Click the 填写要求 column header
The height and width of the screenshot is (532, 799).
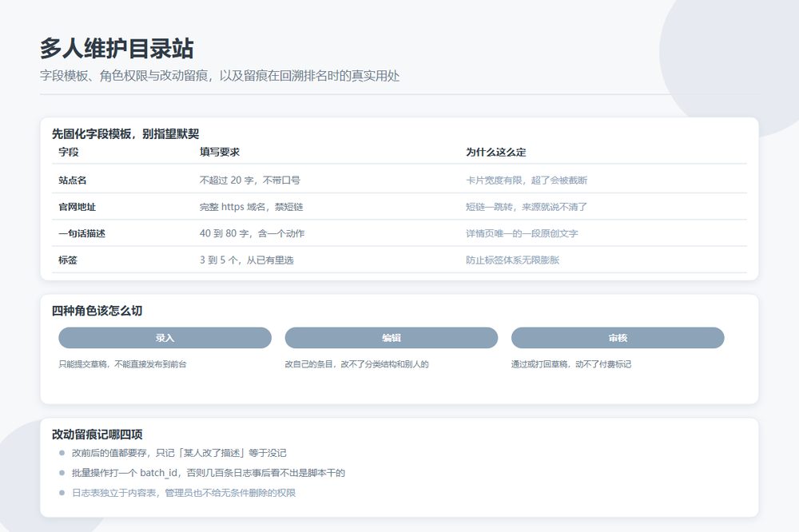pos(220,152)
